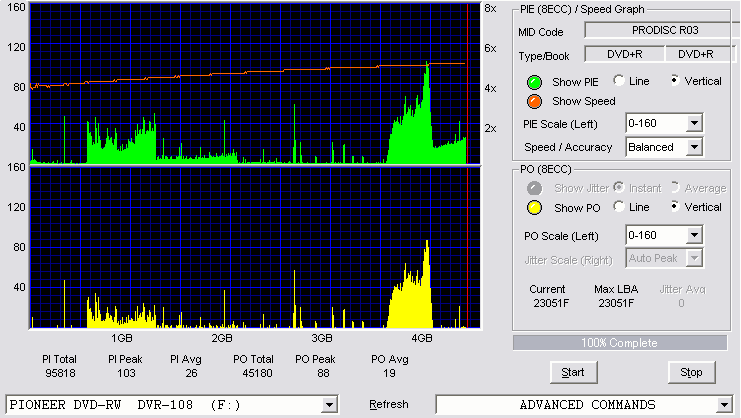Expand the Speed / Accuracy Balanced dropdown
This screenshot has width=741, height=418.
click(694, 147)
